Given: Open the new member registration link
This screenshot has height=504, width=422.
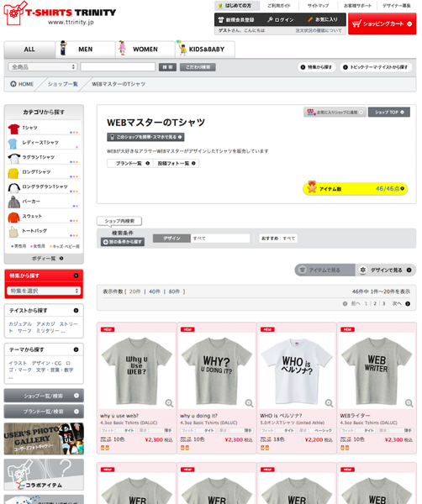Looking at the screenshot, I should (x=235, y=20).
